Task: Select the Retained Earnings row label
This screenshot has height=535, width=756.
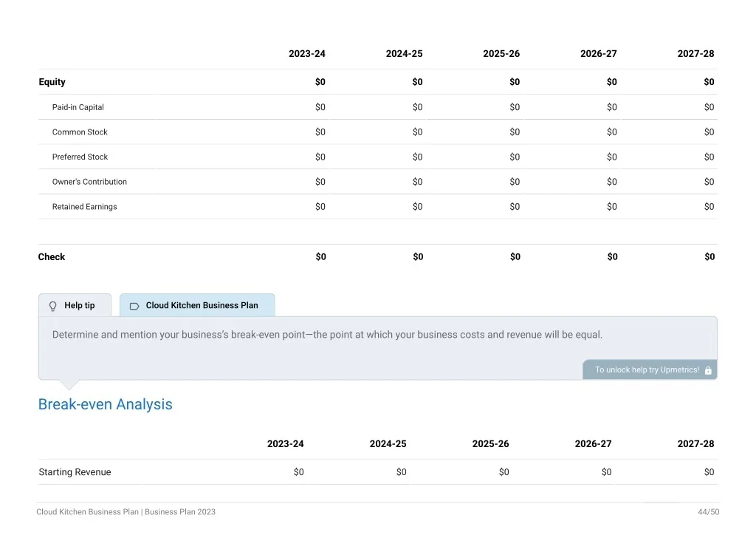Action: point(84,206)
